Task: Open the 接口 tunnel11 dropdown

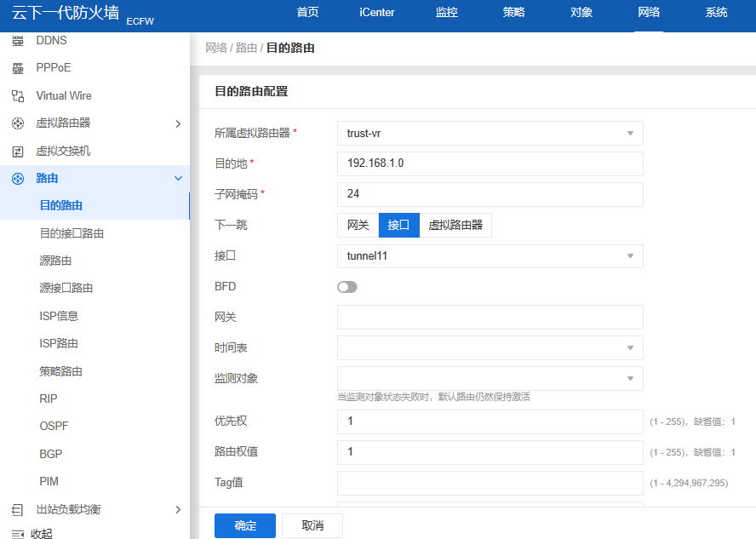Action: tap(490, 256)
